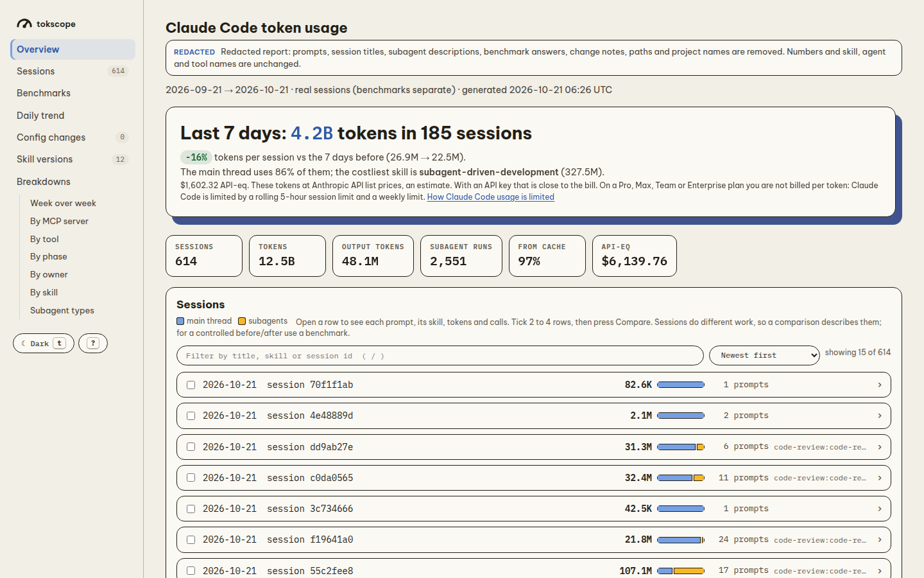Expand session f19641a0 row chevron

point(880,539)
